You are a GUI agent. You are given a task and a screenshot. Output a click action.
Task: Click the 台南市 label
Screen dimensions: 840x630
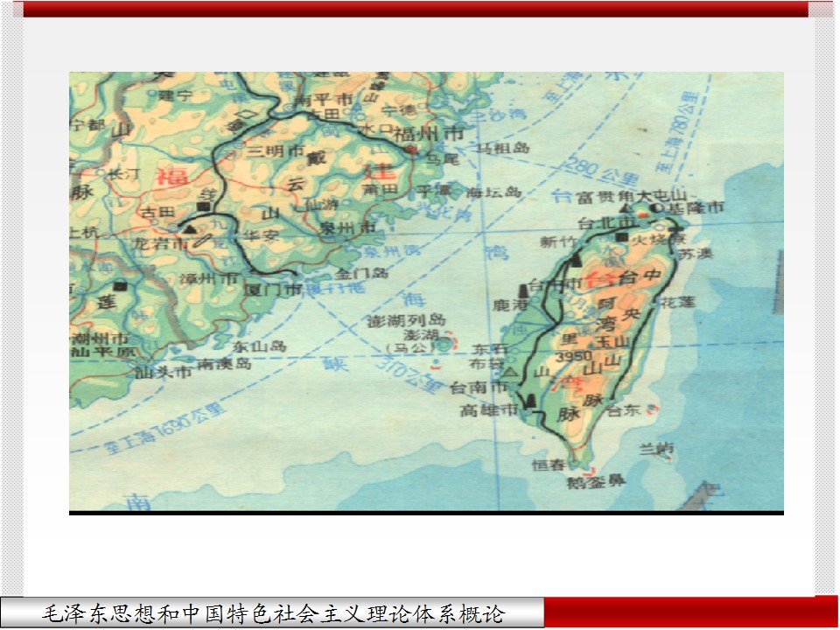pos(475,386)
